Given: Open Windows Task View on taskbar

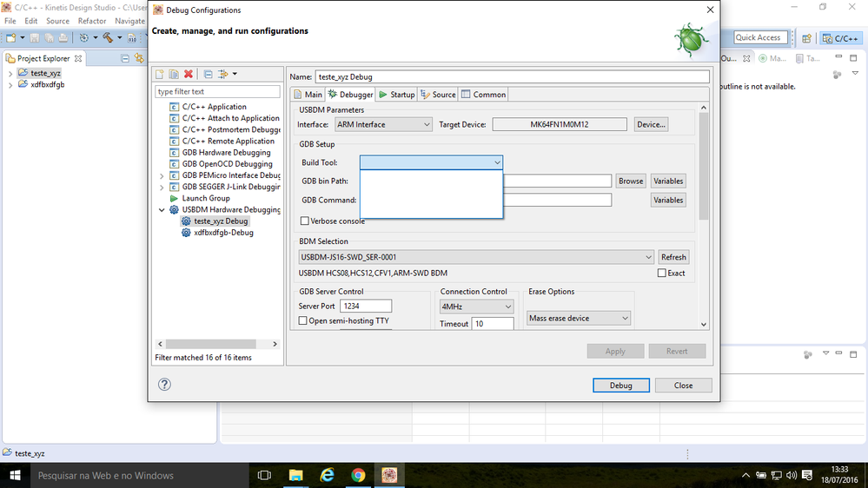Looking at the screenshot, I should click(x=265, y=475).
